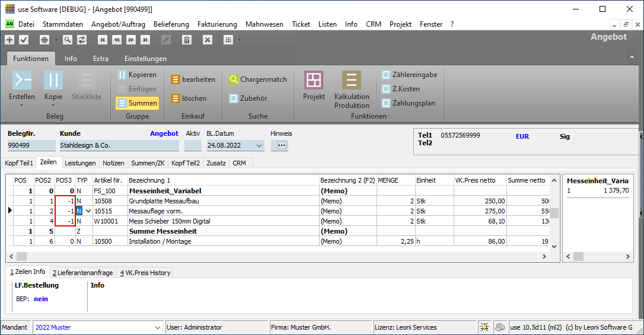Open Kalkulation Produktion in ribbon
The width and height of the screenshot is (644, 335).
click(x=352, y=89)
